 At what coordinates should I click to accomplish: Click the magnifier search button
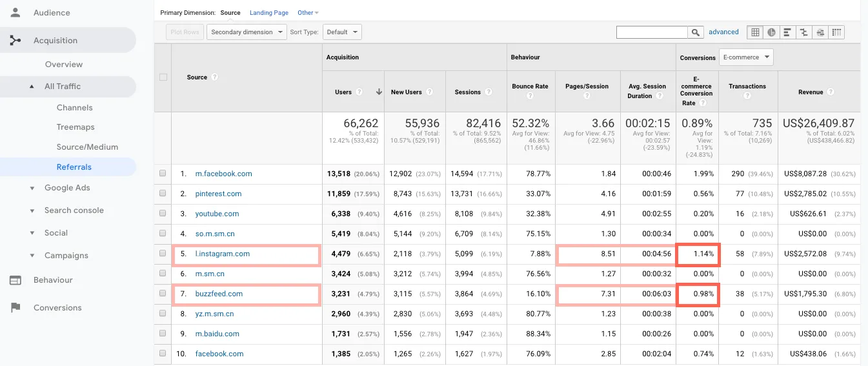696,32
